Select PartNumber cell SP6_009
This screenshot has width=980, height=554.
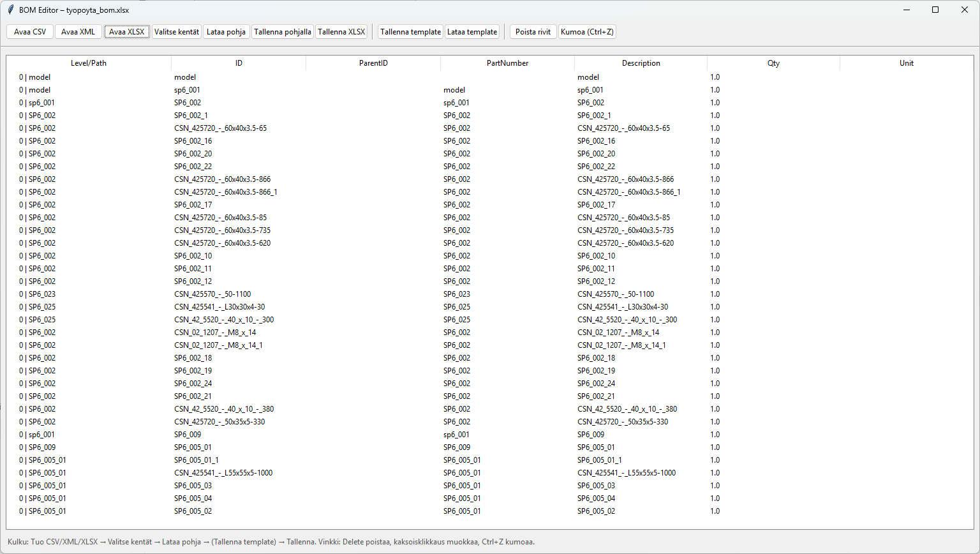pos(457,447)
